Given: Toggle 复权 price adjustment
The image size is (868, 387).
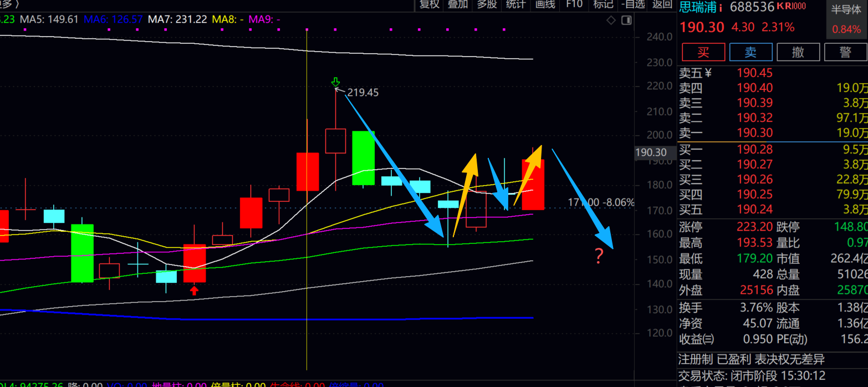Looking at the screenshot, I should coord(429,5).
